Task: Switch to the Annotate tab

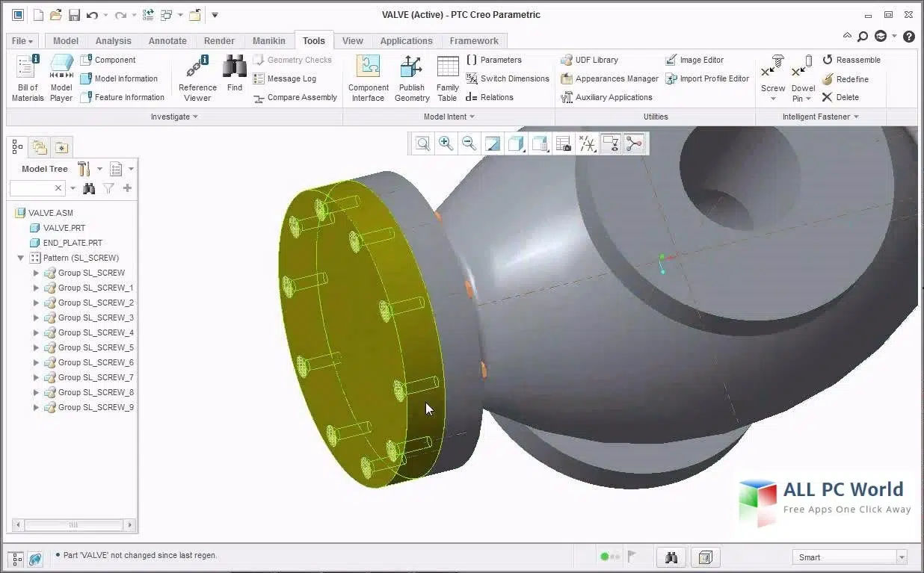Action: (167, 40)
